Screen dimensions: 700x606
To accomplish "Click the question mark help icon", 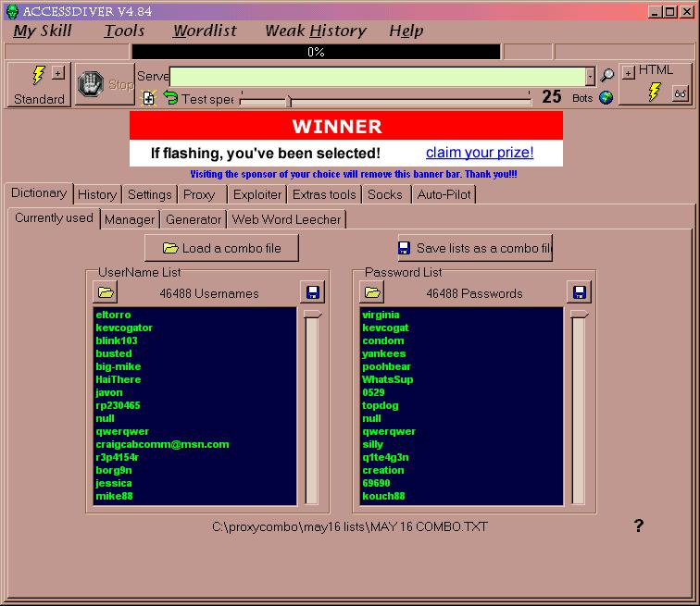I will tap(639, 526).
